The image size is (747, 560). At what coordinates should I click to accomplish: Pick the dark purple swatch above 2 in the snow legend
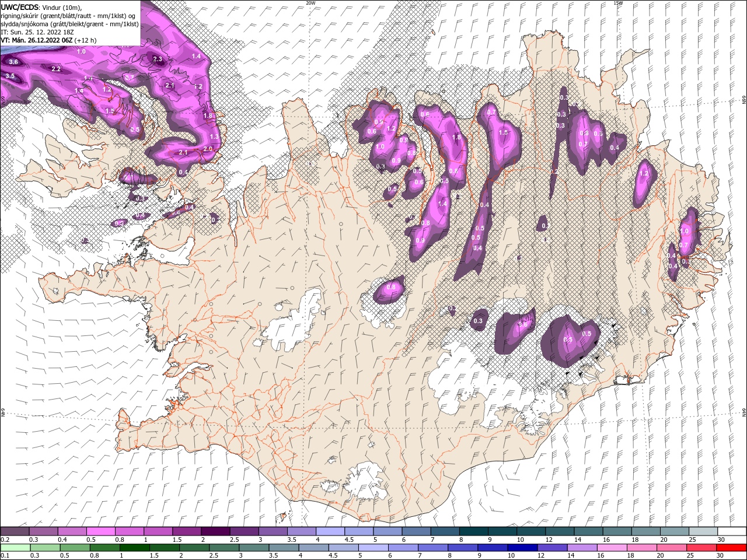215,531
